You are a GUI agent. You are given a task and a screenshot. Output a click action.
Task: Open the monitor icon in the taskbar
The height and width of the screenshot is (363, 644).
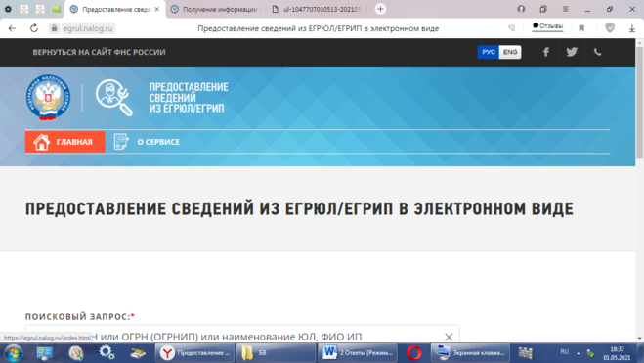point(44,353)
